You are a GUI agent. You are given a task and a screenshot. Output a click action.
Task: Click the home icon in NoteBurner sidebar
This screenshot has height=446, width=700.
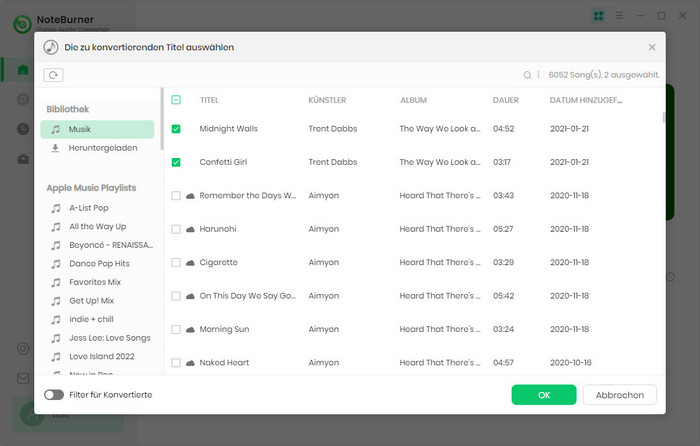pyautogui.click(x=23, y=70)
